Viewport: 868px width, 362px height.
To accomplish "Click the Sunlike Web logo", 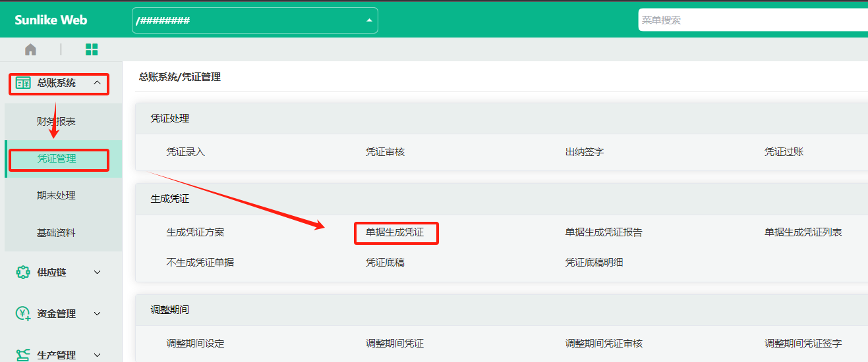I will [x=51, y=20].
